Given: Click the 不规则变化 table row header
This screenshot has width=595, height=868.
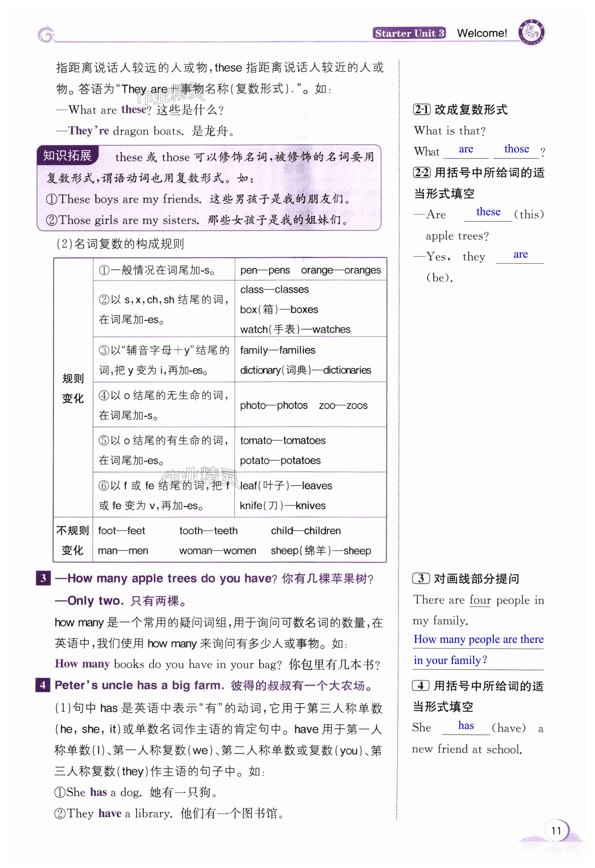Looking at the screenshot, I should click(73, 540).
